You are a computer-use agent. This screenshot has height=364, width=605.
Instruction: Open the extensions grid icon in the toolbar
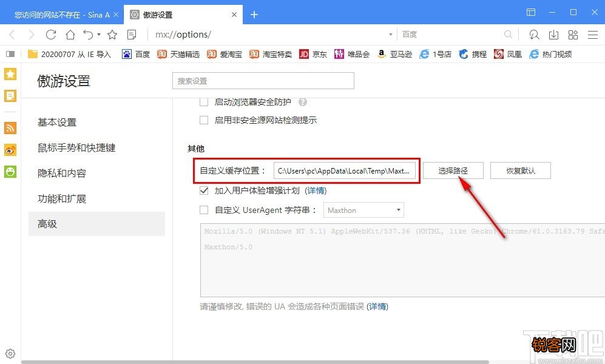tap(573, 35)
